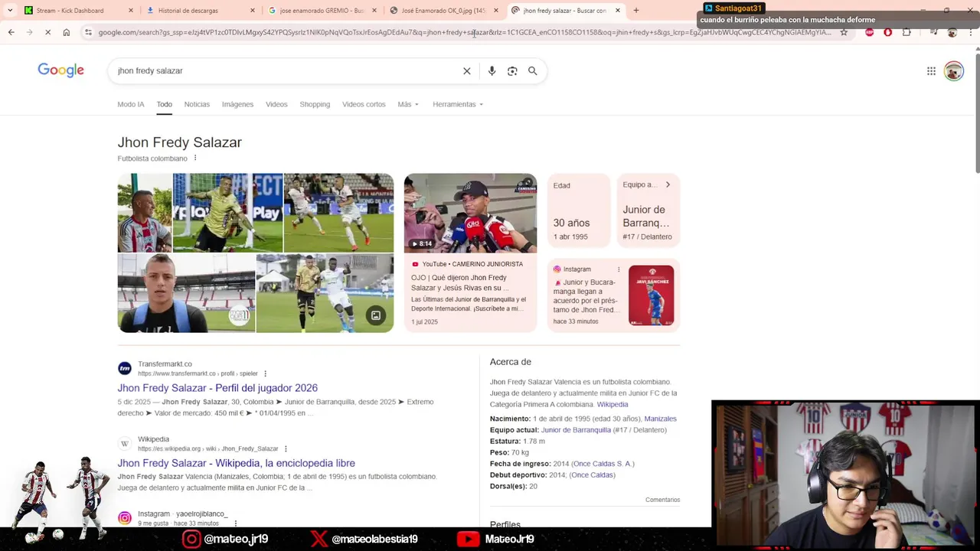Open the Google apps grid
Screen dimensions: 980x551
coord(931,71)
